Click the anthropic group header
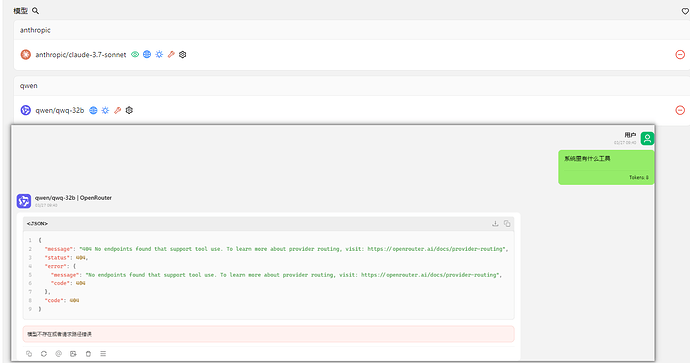 pos(351,30)
